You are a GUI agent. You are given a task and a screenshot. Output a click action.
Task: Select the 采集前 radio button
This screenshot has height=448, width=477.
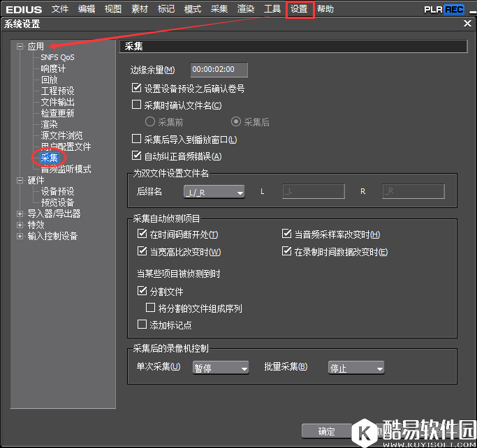tap(150, 122)
